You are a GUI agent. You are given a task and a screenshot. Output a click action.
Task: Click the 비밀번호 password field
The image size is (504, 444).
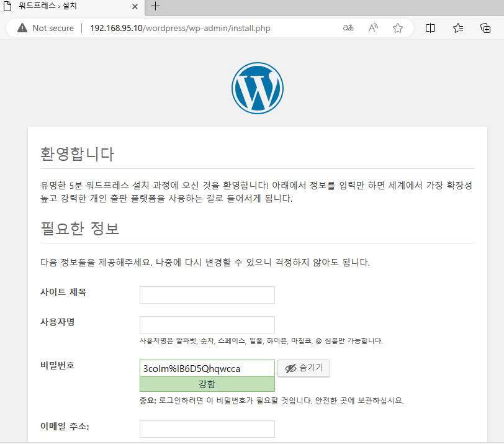click(x=207, y=368)
